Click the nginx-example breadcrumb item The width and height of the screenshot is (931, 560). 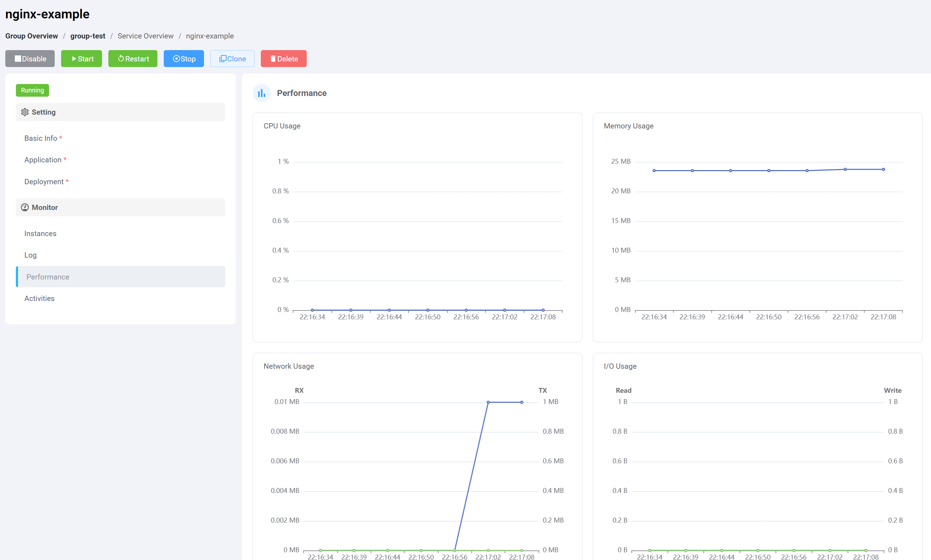pyautogui.click(x=210, y=36)
